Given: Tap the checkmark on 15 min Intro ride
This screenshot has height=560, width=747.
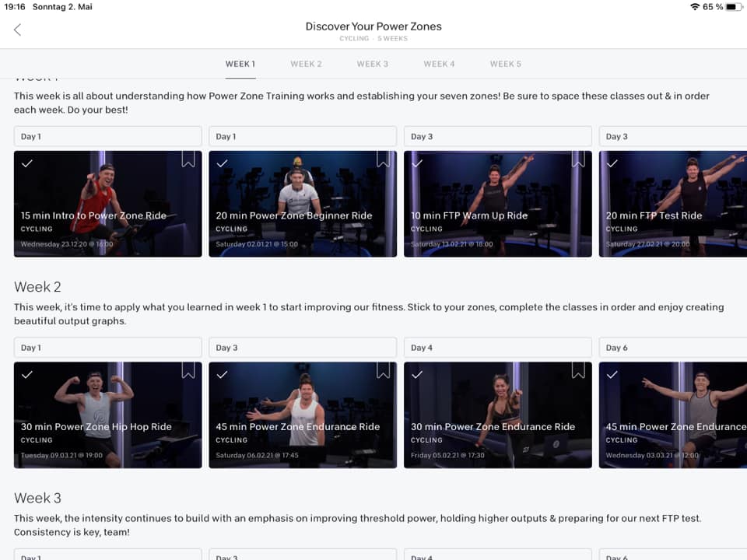Looking at the screenshot, I should pyautogui.click(x=27, y=163).
